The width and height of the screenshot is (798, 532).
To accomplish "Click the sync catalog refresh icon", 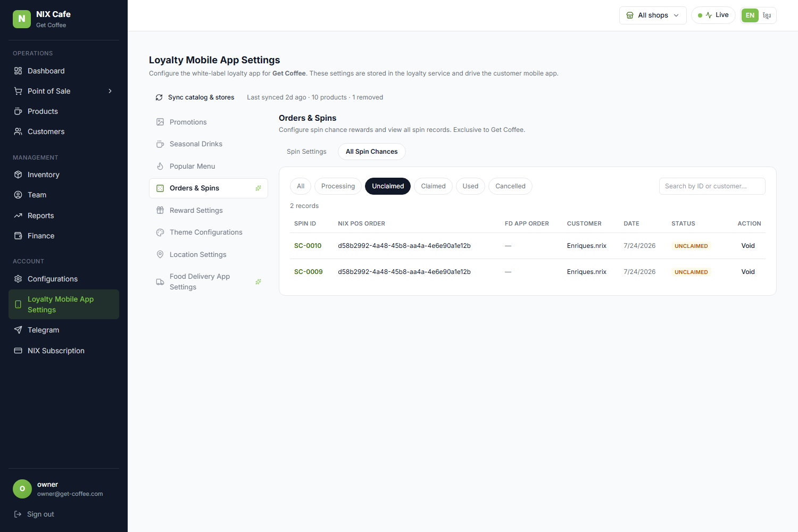I will pos(159,97).
